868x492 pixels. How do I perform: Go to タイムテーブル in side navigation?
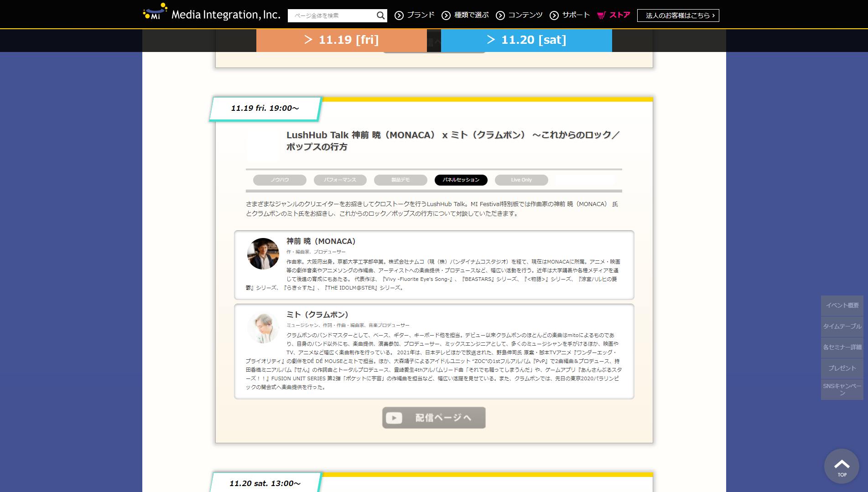(842, 326)
